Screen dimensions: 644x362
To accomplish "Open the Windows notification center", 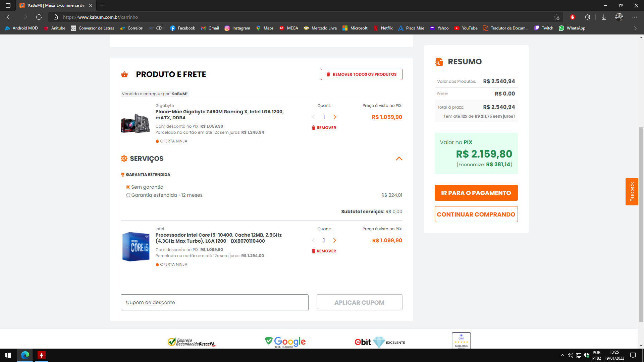I will [633, 355].
